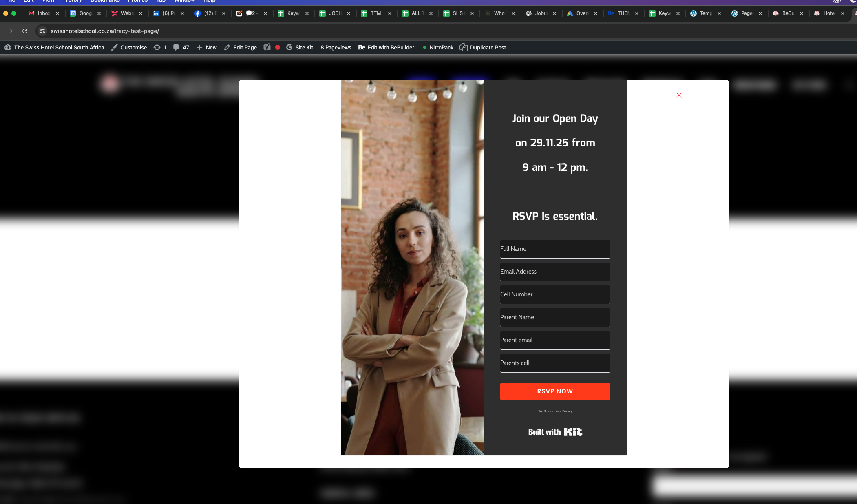This screenshot has width=857, height=504.
Task: Switch to the Gmail Inbox tab
Action: [40, 13]
